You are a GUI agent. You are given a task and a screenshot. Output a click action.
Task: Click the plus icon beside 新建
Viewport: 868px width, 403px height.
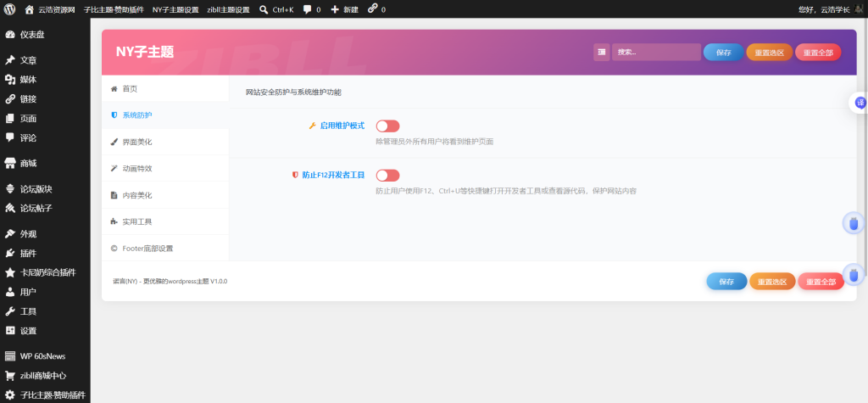coord(334,9)
